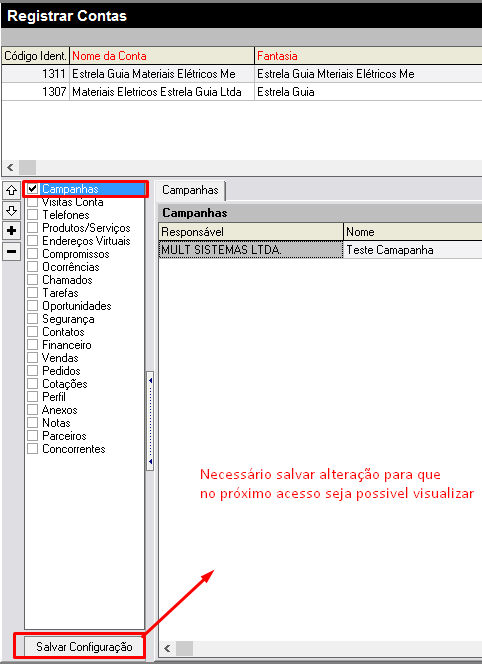Click the Salvar Configuração button
Viewport: 482px width, 664px height.
pos(84,647)
